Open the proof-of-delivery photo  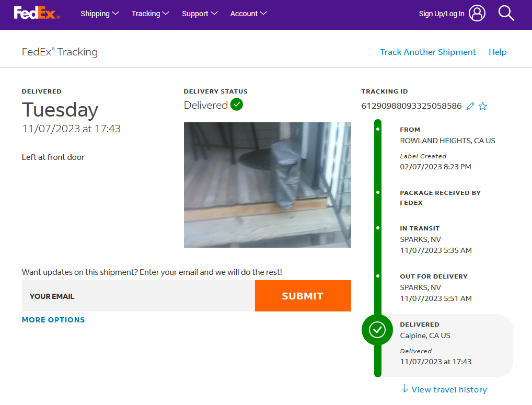(267, 184)
